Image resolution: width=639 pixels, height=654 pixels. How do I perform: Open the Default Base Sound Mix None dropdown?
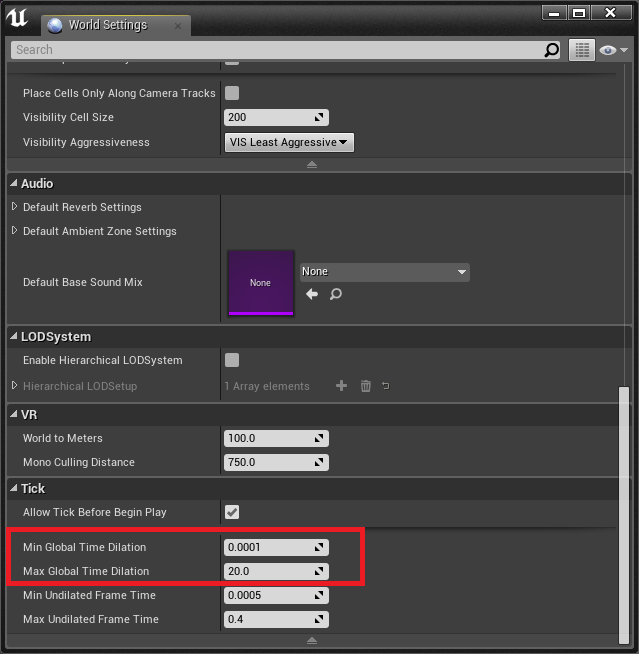(385, 272)
